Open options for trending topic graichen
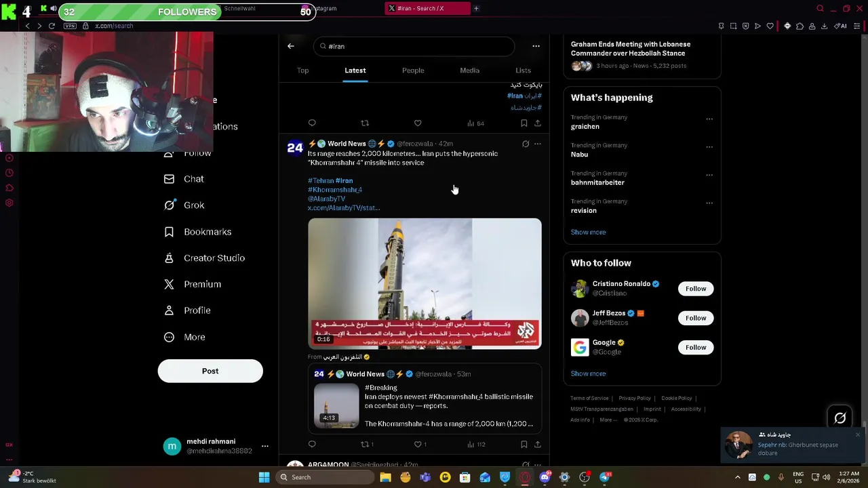 (709, 119)
